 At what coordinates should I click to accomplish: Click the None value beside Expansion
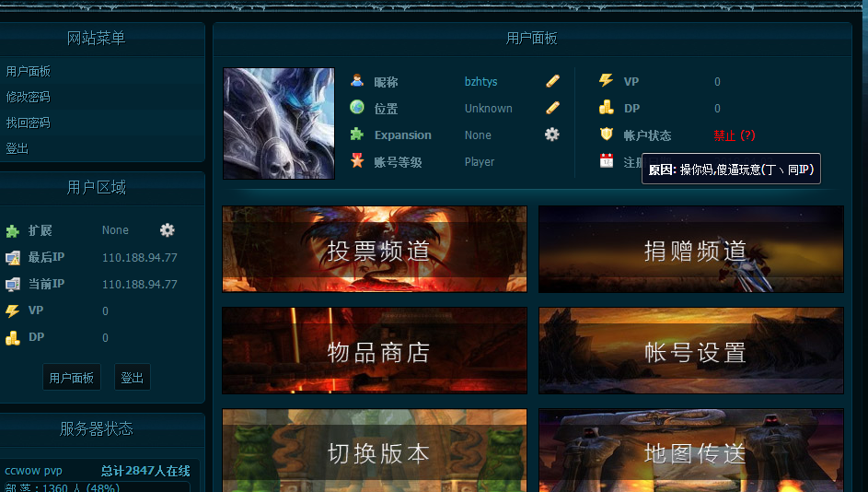click(478, 135)
